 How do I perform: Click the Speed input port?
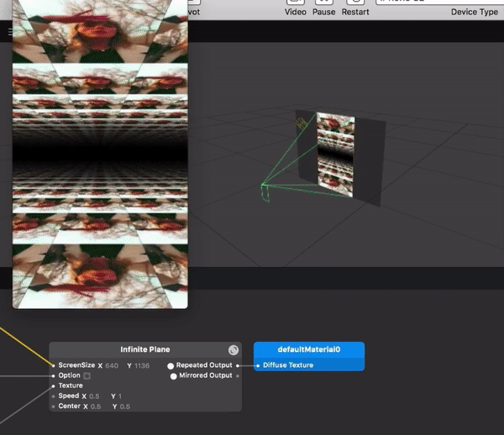click(54, 396)
